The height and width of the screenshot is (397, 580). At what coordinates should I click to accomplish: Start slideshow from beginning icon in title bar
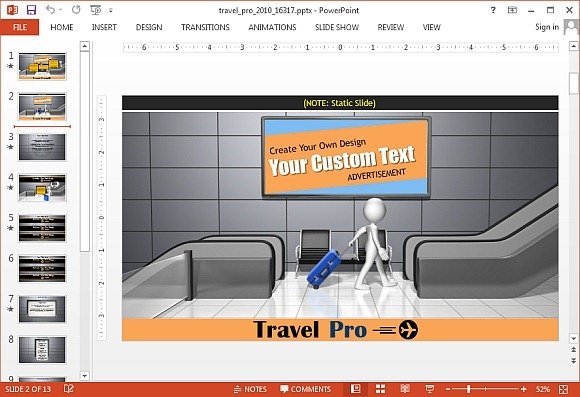coord(96,10)
